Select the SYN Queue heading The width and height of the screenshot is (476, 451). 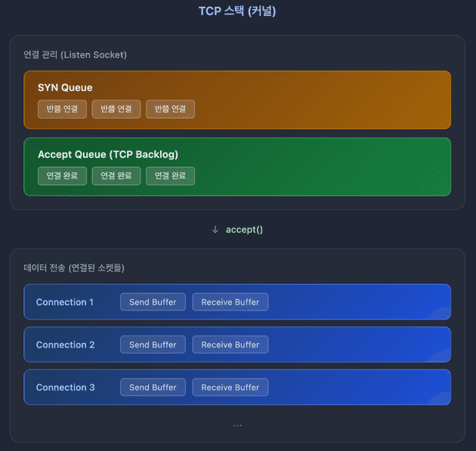pyautogui.click(x=65, y=88)
